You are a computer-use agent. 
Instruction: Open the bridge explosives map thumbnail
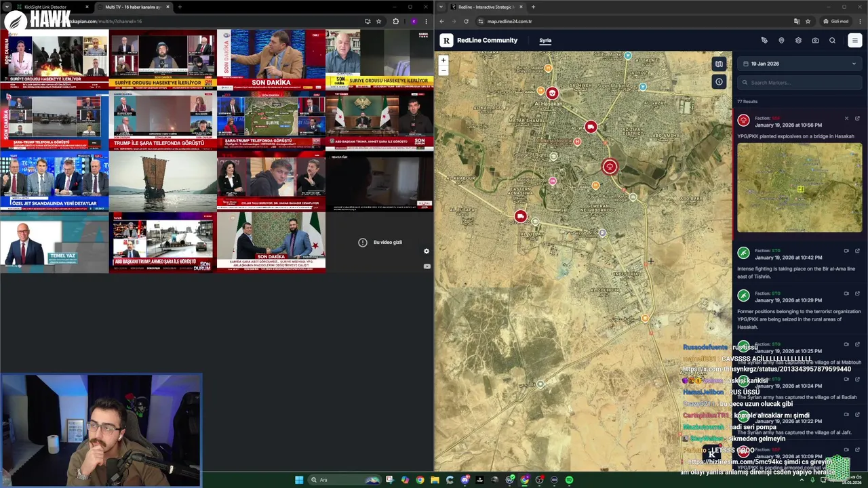tap(800, 187)
